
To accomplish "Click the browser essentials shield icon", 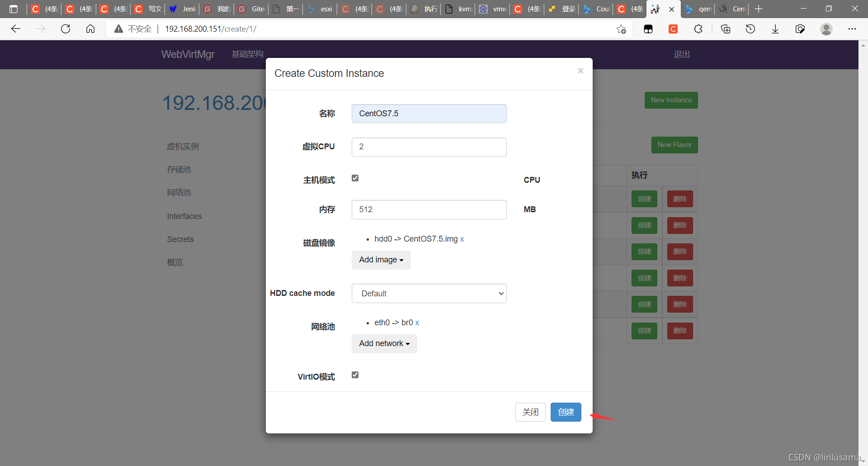I will 800,29.
